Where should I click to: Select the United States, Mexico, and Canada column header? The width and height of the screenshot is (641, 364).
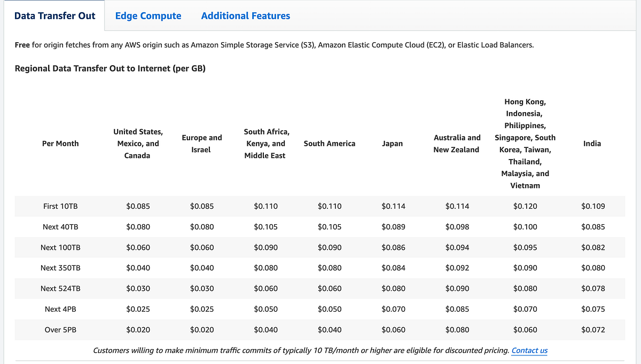pyautogui.click(x=138, y=143)
